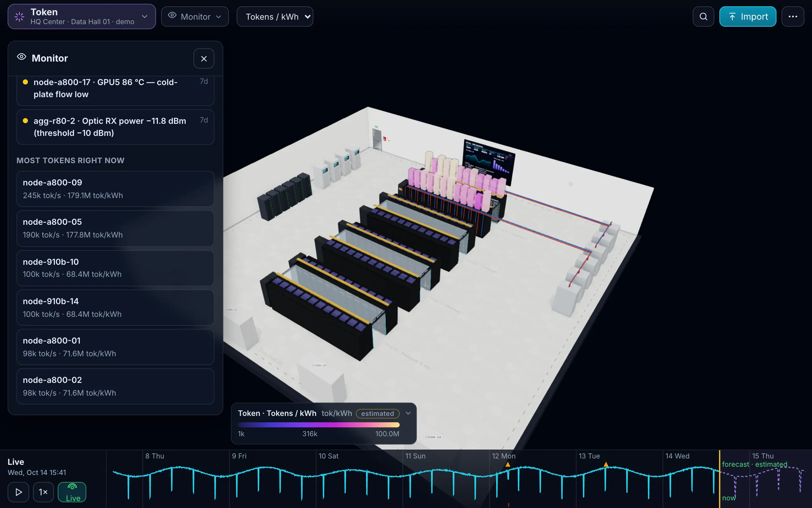Open the three-dots more options menu
Image resolution: width=812 pixels, height=508 pixels.
click(x=793, y=17)
